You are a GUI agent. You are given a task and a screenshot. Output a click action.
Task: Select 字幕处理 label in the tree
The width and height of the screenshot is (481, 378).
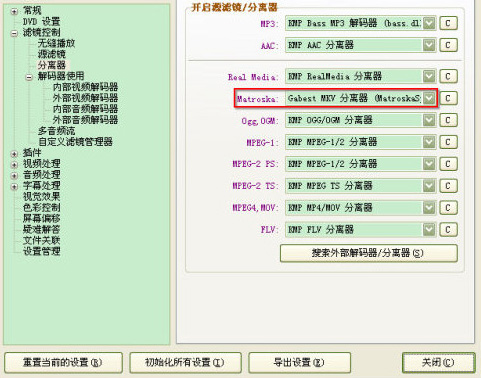[x=41, y=186]
